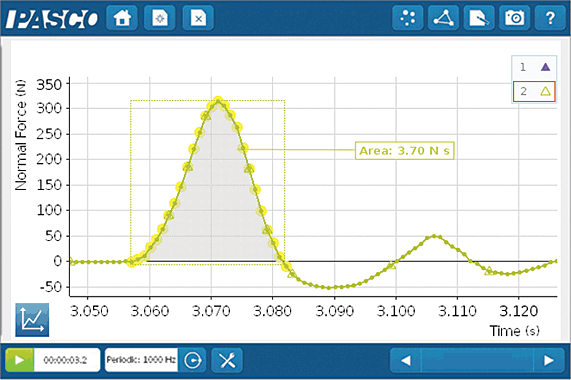The width and height of the screenshot is (571, 380).
Task: Start recording with the green play button
Action: click(19, 360)
